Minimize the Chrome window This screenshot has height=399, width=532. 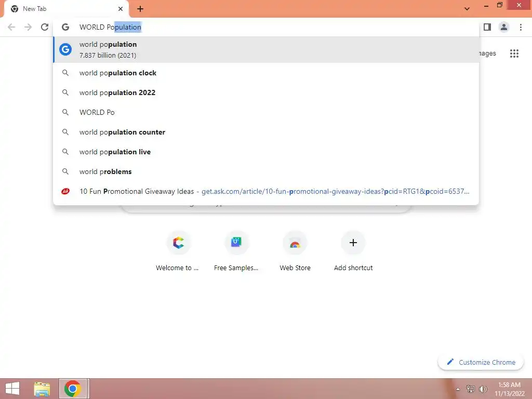486,6
